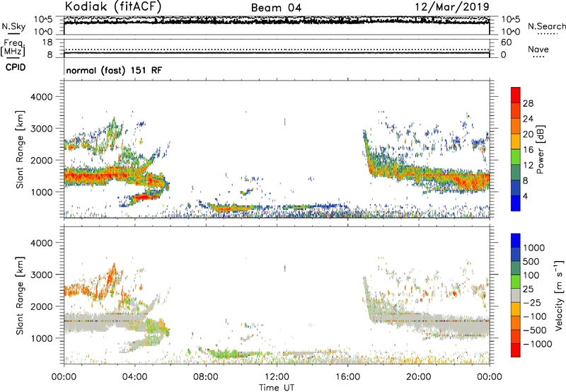Click the red top segment of Power colorbar
This screenshot has height=392, width=566.
point(516,95)
